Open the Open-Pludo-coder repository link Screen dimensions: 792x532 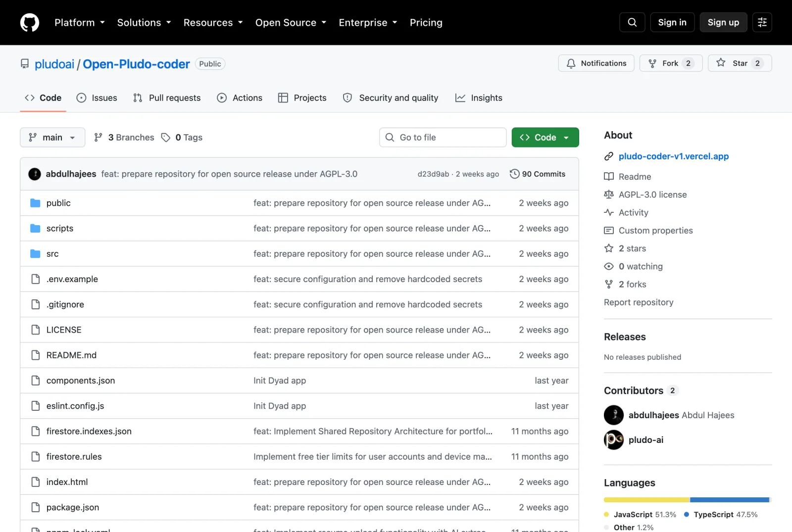pos(136,64)
